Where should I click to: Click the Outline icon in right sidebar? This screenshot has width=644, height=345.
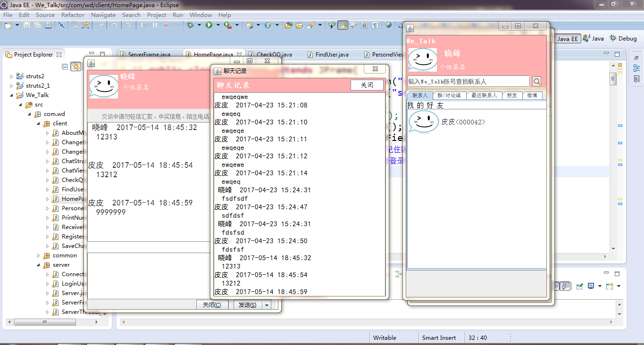(637, 68)
